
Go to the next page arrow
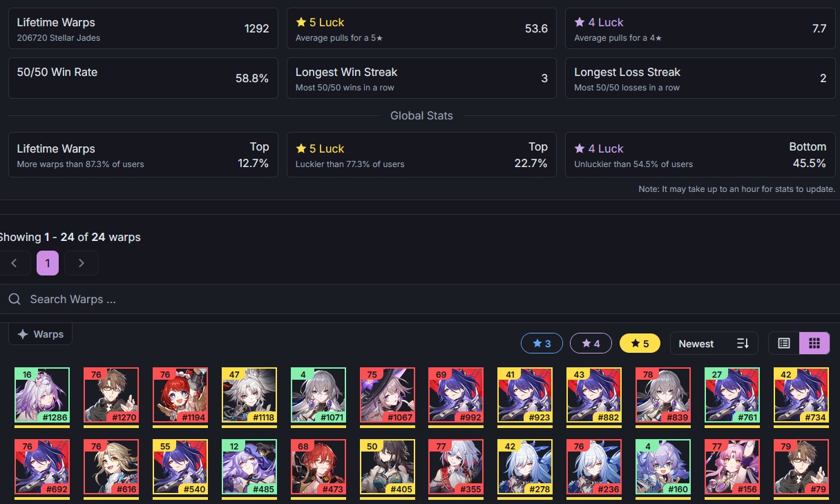pyautogui.click(x=82, y=263)
